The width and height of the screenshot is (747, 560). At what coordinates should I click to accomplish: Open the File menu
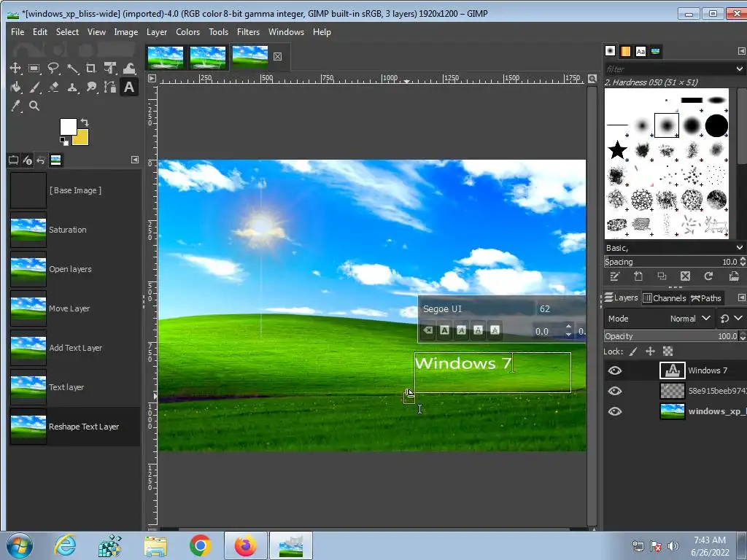tap(18, 32)
